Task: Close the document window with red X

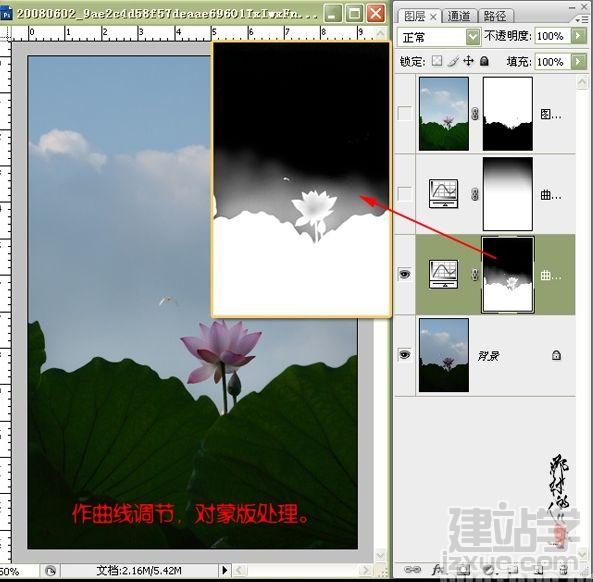Action: [376, 13]
